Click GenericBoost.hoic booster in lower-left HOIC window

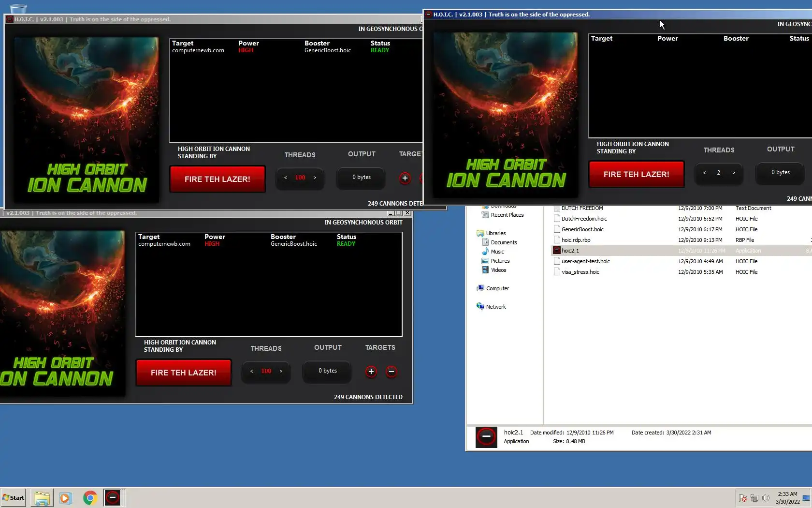294,244
